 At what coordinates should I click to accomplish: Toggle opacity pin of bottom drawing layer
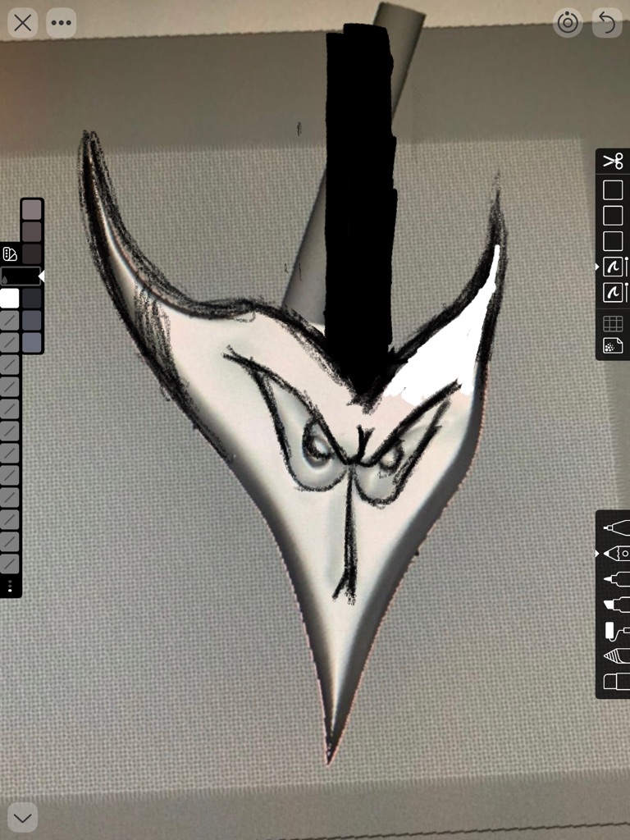coord(627,292)
